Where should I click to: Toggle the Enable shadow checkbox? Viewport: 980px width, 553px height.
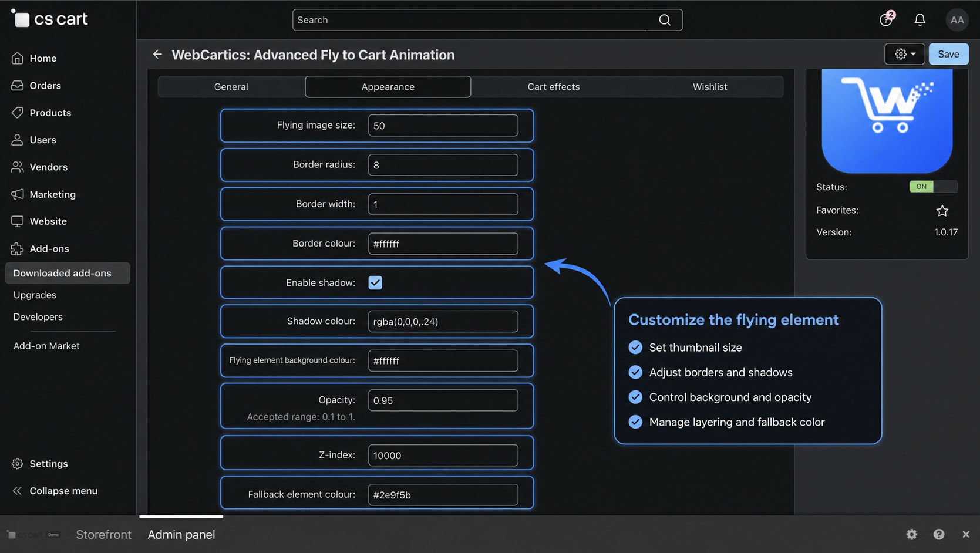point(375,283)
